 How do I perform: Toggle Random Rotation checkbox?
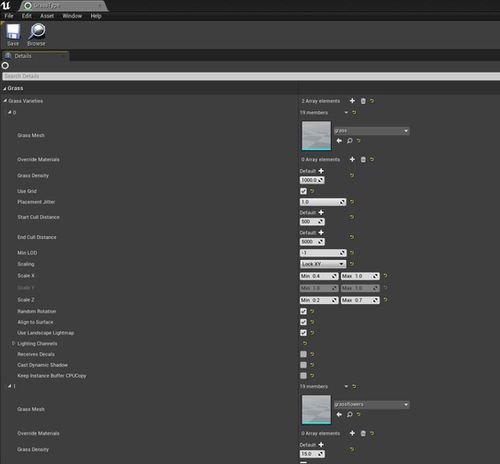click(x=303, y=311)
